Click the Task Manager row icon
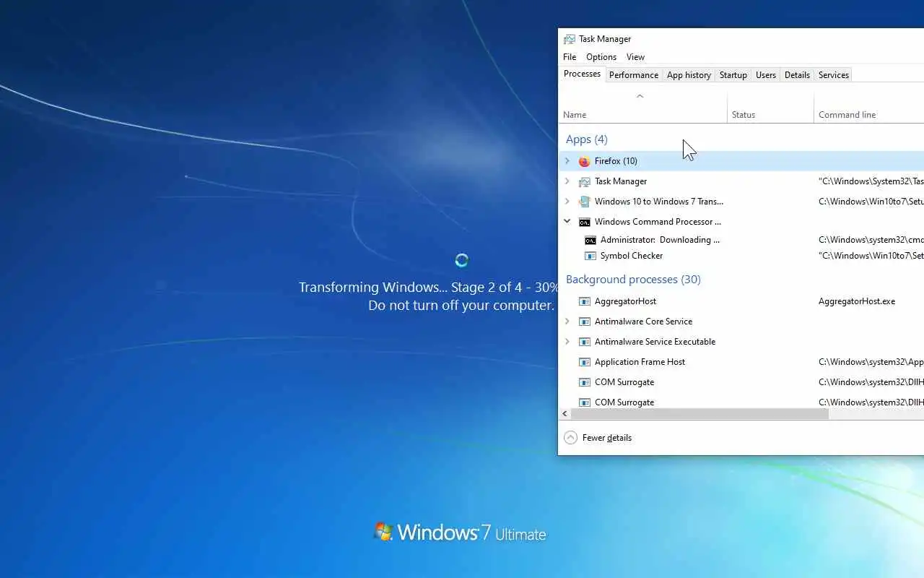This screenshot has width=924, height=578. (x=585, y=181)
